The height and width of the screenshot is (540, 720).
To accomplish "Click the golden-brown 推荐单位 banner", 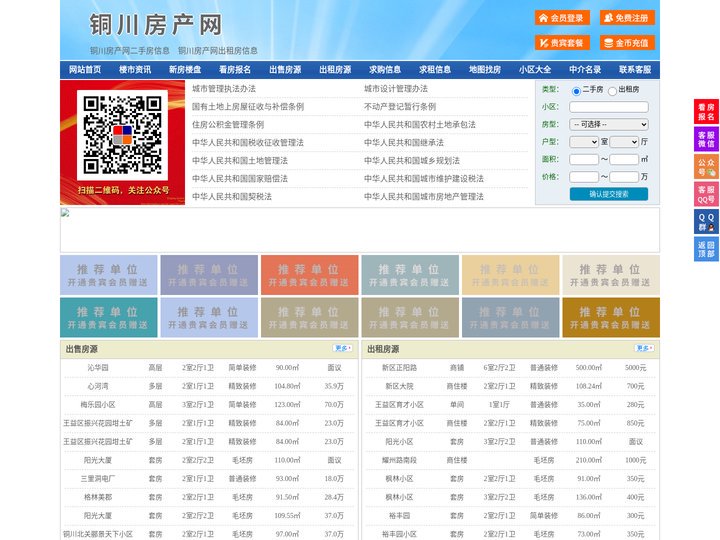I will tap(611, 317).
